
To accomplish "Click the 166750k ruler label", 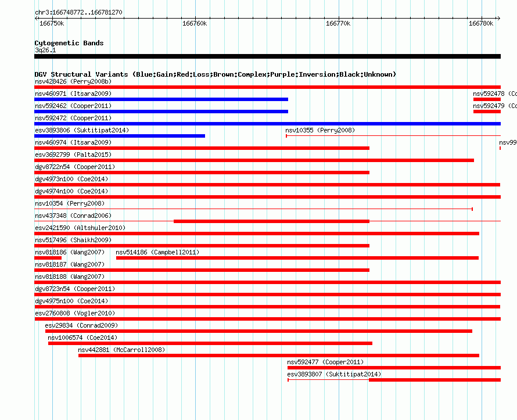I will 52,23.
